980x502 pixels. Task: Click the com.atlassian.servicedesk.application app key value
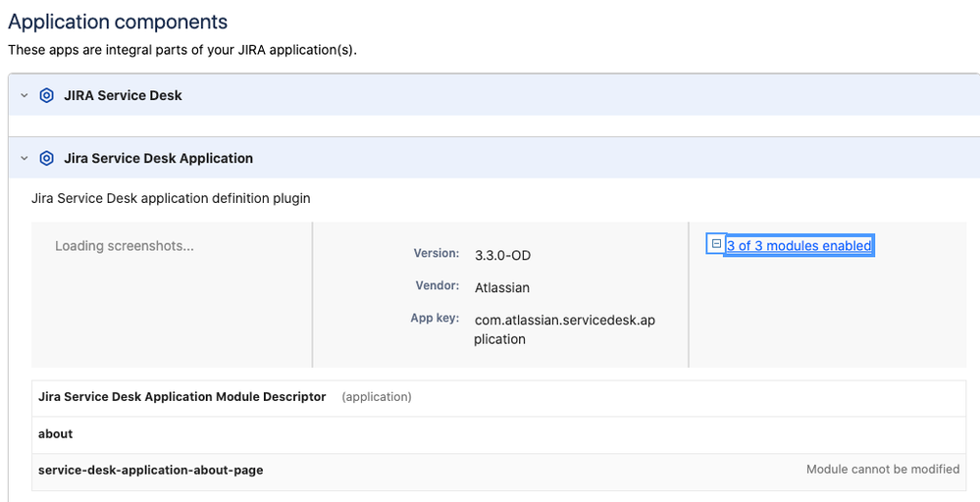(x=564, y=329)
